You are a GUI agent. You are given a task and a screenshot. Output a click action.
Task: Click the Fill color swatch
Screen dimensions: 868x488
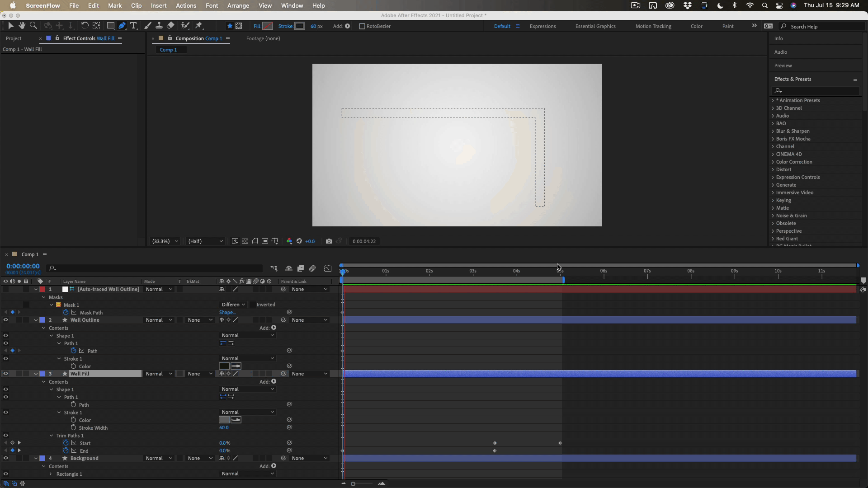click(x=268, y=26)
